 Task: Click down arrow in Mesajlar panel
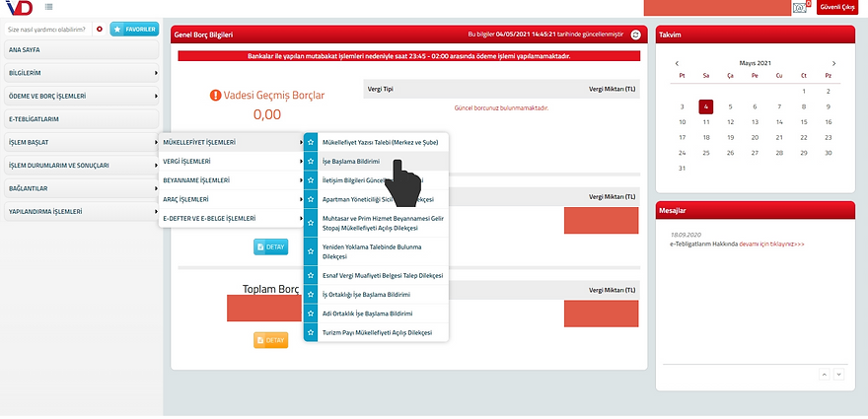(x=838, y=375)
